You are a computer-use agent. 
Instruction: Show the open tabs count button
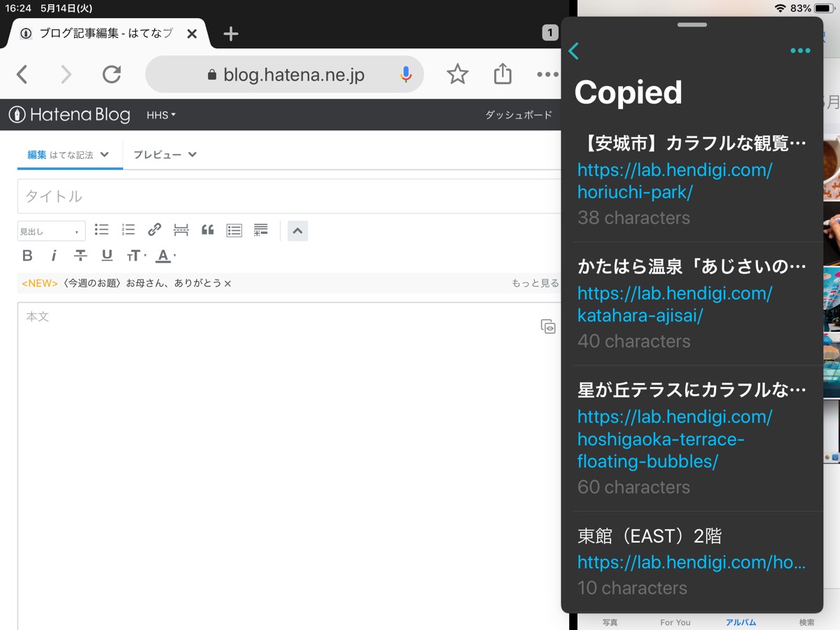(549, 32)
